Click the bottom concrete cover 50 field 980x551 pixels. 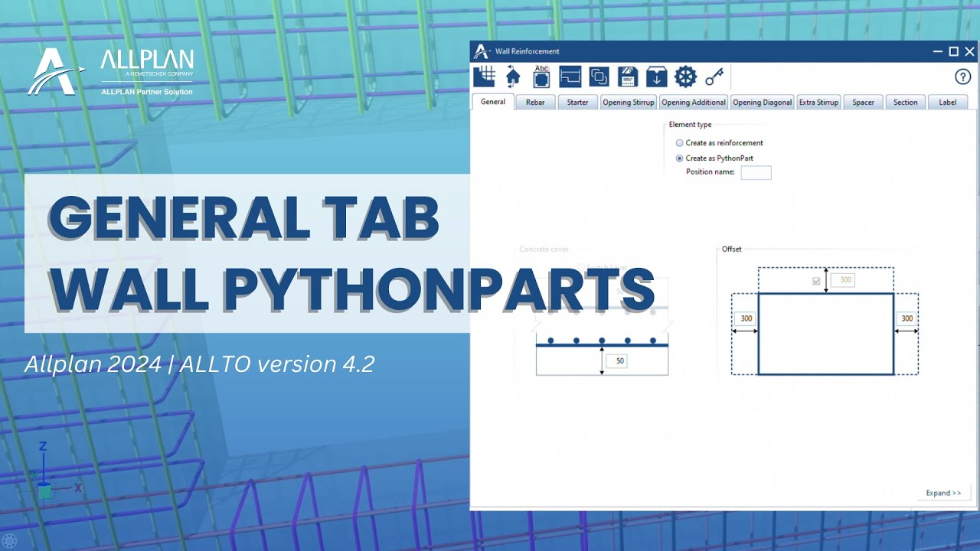coord(616,360)
